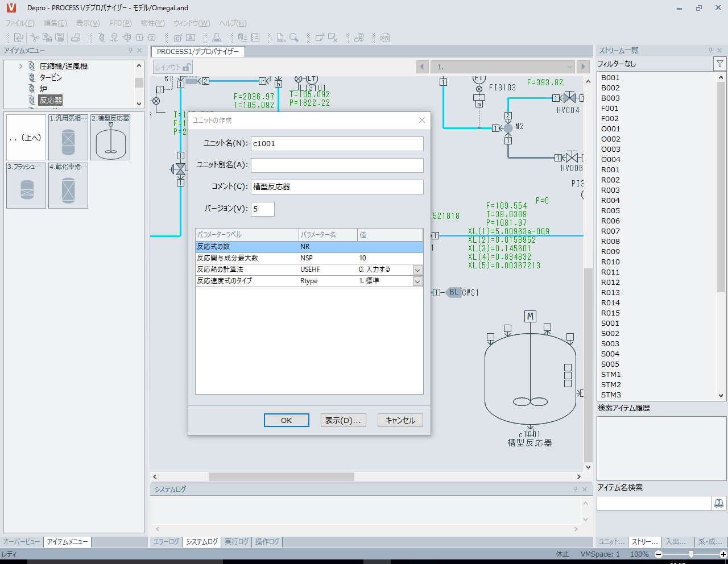Toggle the レイアウト lock button
Image resolution: width=728 pixels, height=564 pixels.
click(x=173, y=67)
